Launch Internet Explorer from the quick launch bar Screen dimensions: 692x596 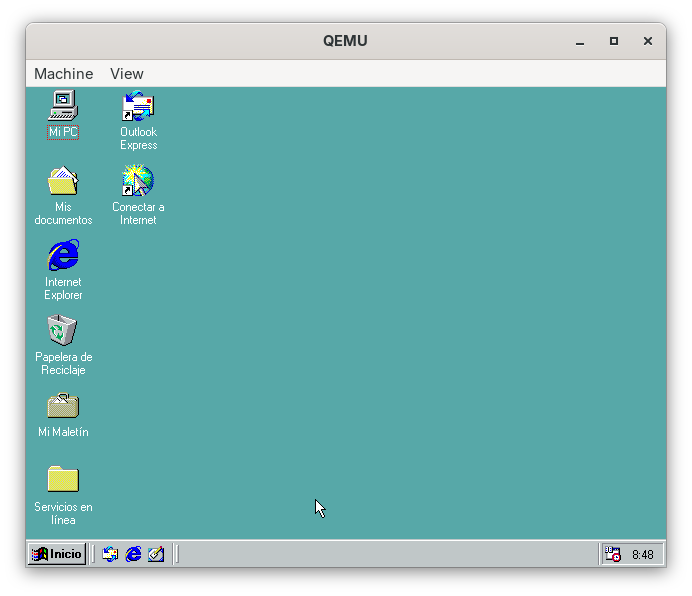[x=133, y=554]
